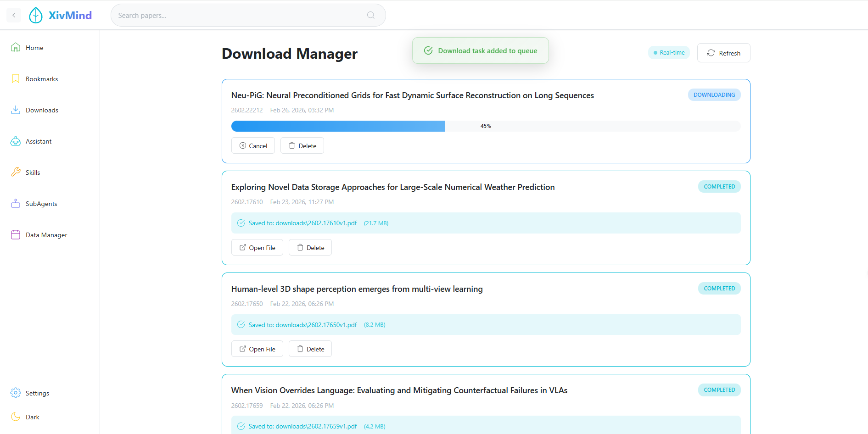Screen dimensions: 868x434
Task: Click the Downloads arrow icon in sidebar
Action: coord(16,110)
